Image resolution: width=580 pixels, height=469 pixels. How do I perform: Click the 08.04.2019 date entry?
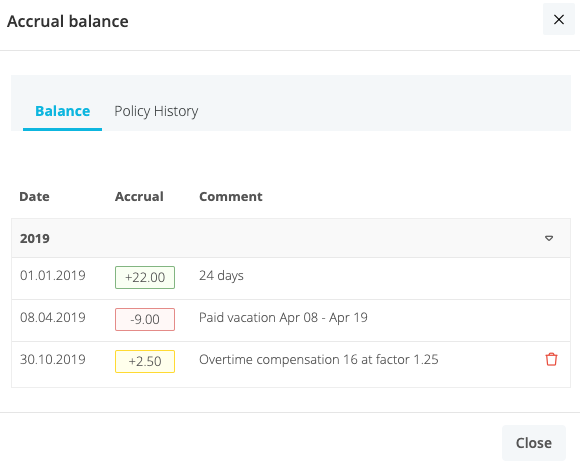point(53,317)
